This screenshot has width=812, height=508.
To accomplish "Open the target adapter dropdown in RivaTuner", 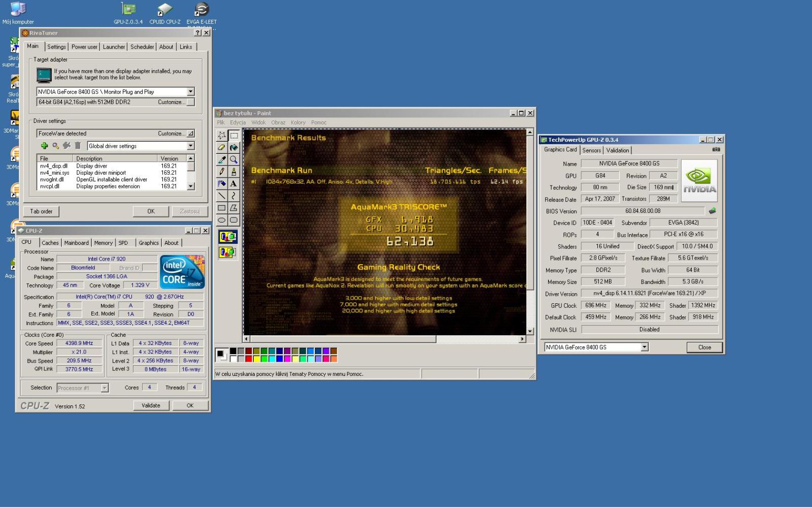I will (x=191, y=91).
